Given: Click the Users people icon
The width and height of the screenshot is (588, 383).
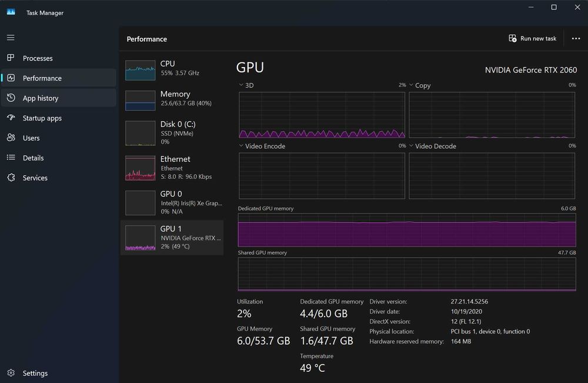Looking at the screenshot, I should point(11,138).
